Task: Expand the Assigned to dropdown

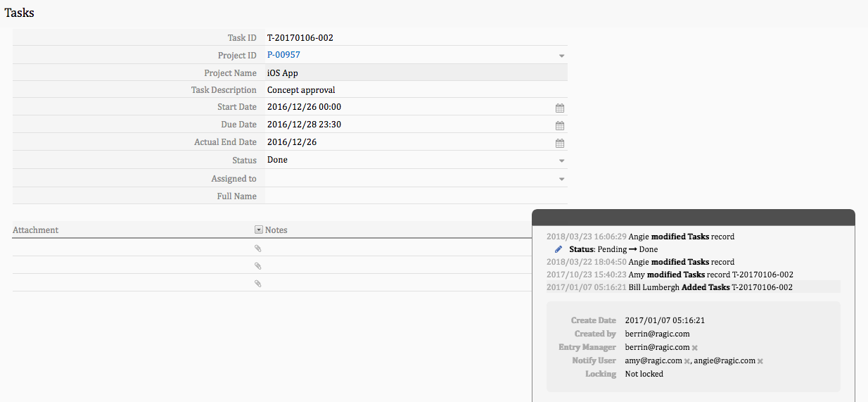Action: pos(561,180)
